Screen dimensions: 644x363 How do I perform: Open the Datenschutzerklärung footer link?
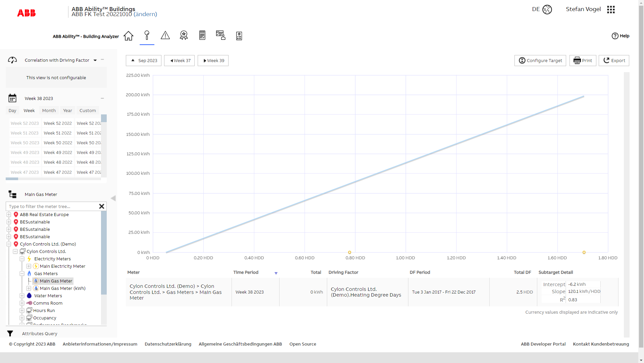(168, 344)
